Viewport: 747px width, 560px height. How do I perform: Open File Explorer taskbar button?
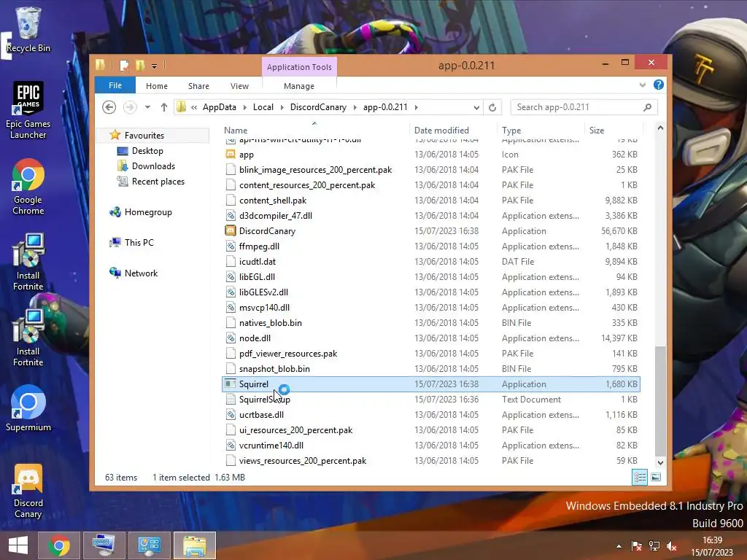tap(195, 545)
